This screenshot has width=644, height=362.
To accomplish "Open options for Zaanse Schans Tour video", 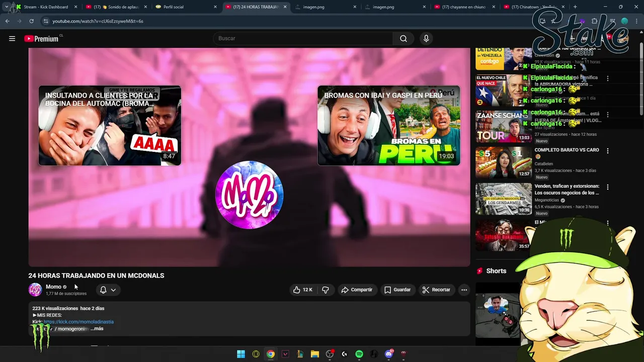I will [608, 115].
